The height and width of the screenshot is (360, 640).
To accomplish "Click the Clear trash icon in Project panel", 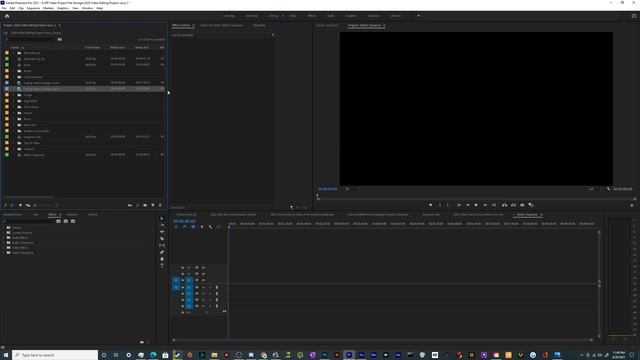I will tap(160, 205).
